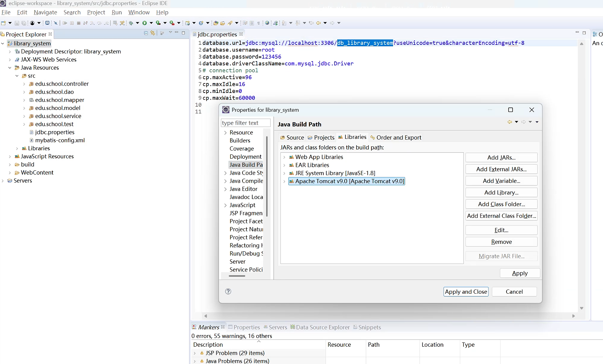Click Collapse All in Project Explorer
This screenshot has width=603, height=364.
pyautogui.click(x=146, y=33)
